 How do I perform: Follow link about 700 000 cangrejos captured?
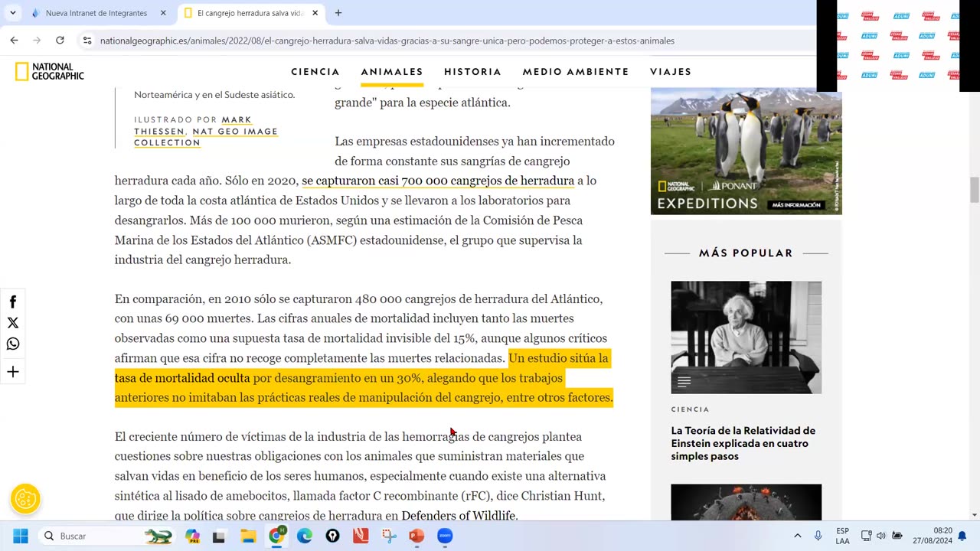pos(438,181)
